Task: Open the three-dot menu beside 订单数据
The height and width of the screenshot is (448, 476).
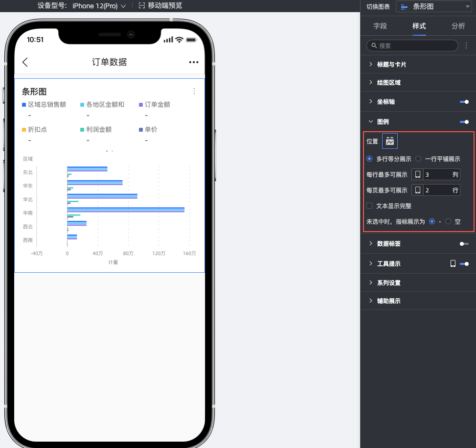Action: (x=194, y=62)
